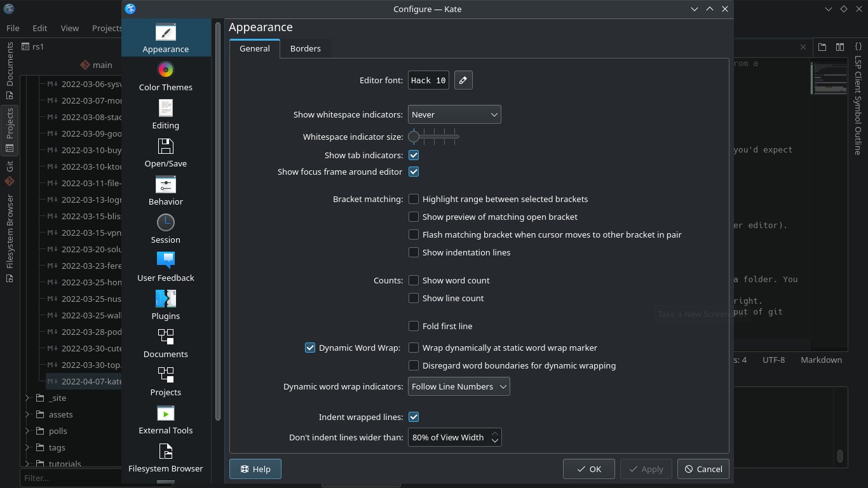Click the split view icon in the Kate toolbar
868x488 pixels.
(x=839, y=47)
